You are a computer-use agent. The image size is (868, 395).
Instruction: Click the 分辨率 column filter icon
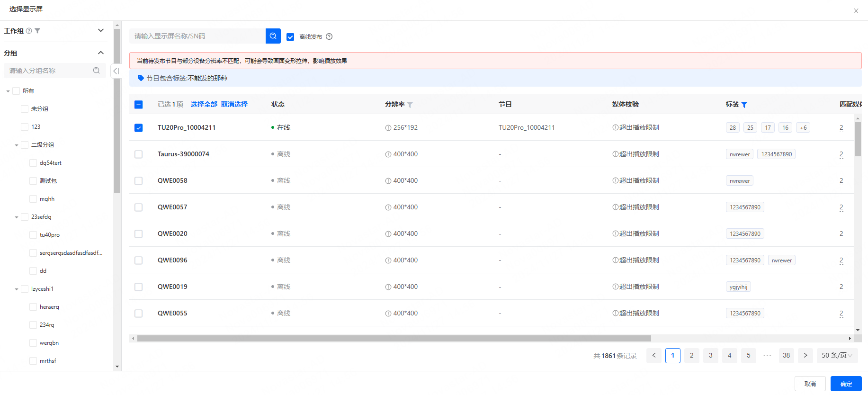410,105
